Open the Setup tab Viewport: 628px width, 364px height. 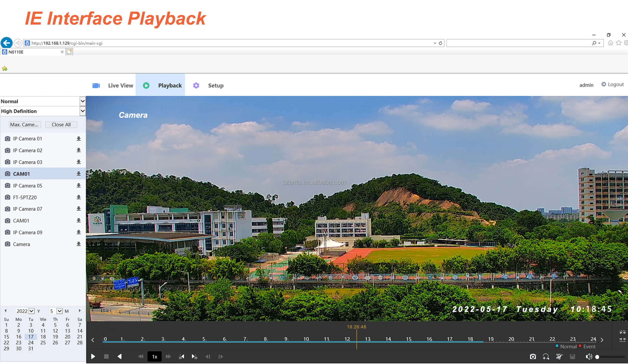[x=216, y=86]
